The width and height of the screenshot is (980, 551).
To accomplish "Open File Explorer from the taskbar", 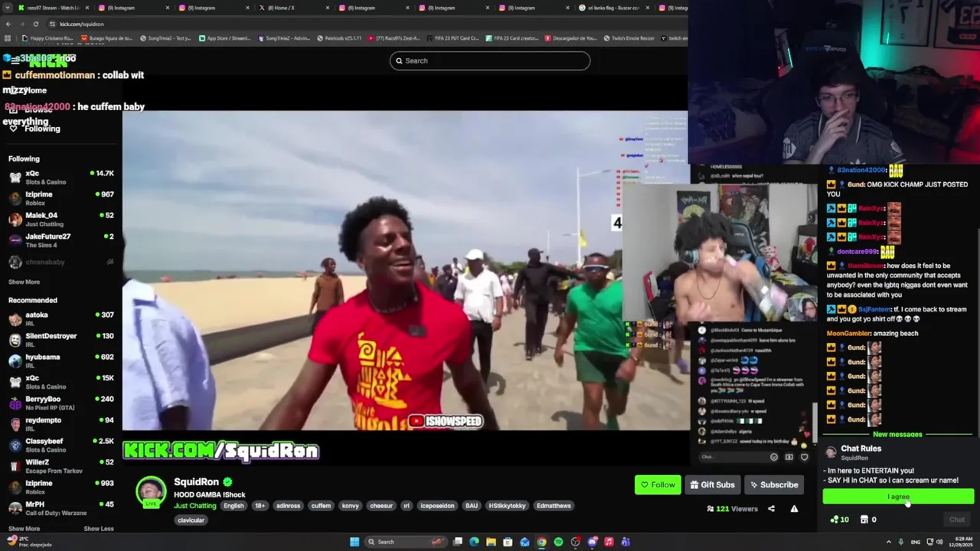I will (491, 542).
